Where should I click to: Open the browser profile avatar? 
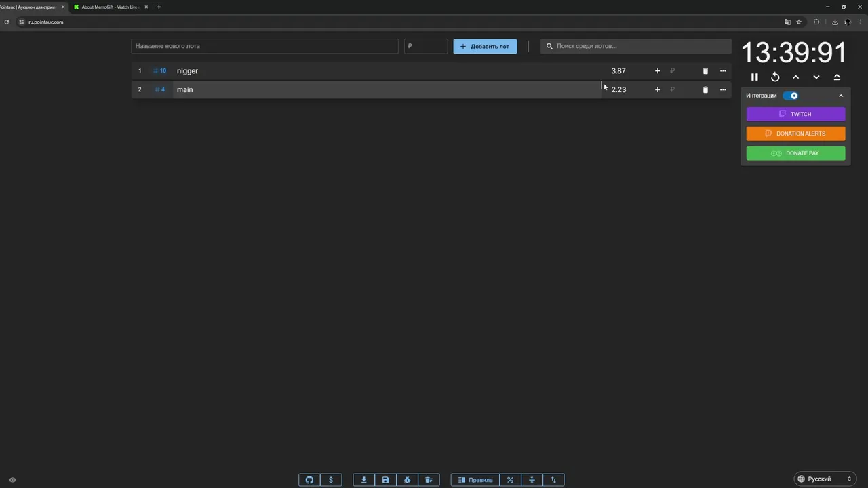tap(848, 22)
